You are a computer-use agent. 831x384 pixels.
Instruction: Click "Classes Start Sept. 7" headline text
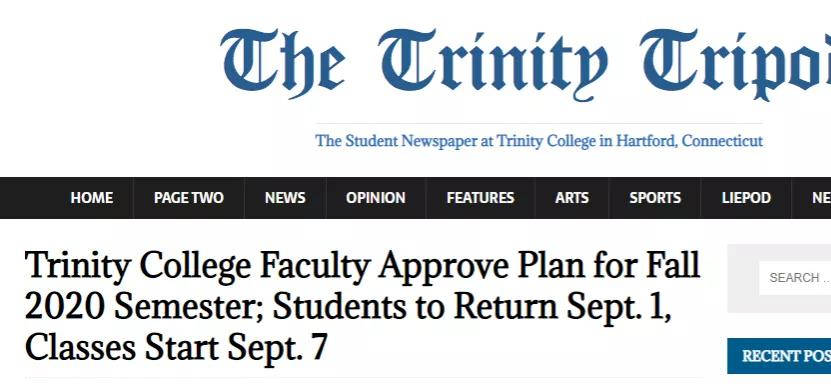pos(176,347)
